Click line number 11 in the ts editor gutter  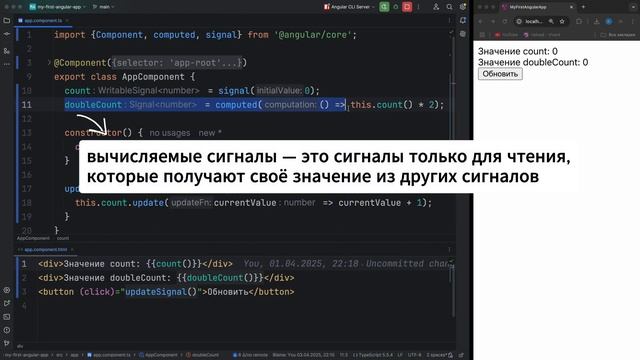coord(27,105)
